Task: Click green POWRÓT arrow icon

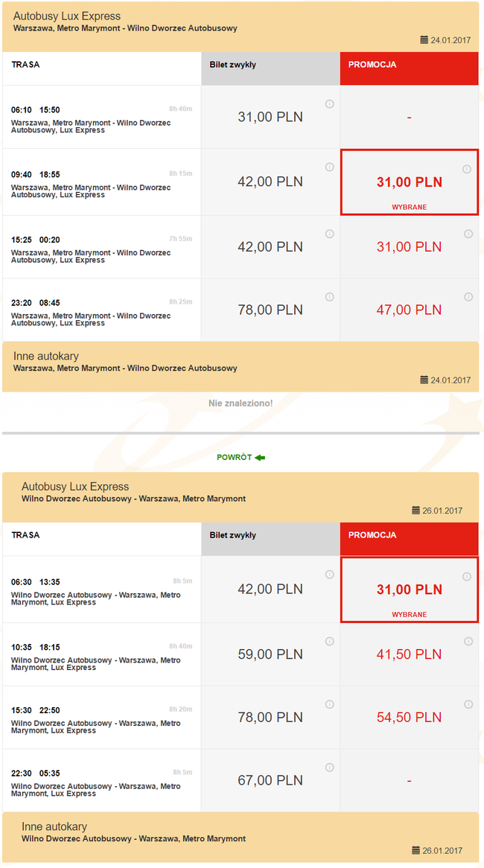Action: (260, 457)
